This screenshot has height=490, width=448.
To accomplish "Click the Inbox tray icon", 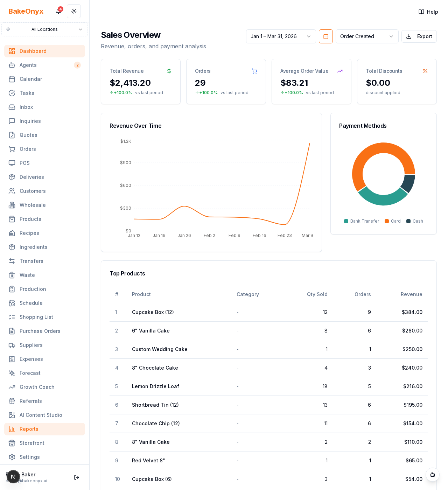I will pyautogui.click(x=12, y=107).
